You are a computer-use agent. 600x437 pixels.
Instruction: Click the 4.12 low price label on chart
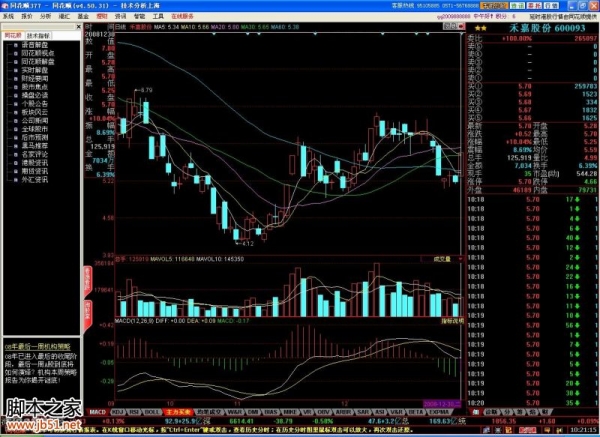pyautogui.click(x=248, y=243)
